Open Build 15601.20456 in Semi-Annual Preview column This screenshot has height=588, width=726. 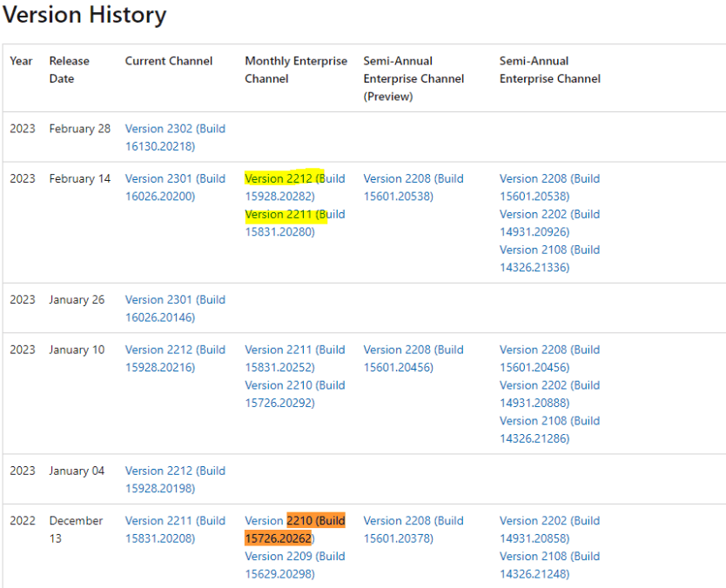click(413, 358)
